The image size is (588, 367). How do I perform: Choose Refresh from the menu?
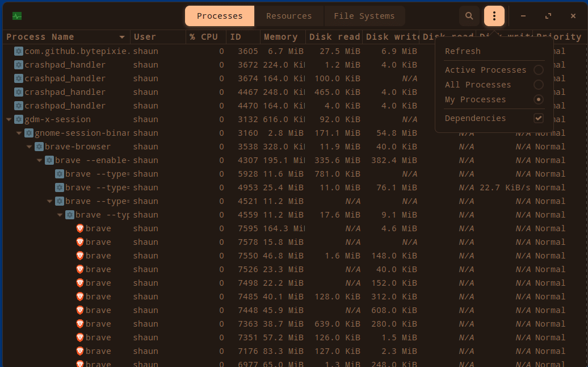tap(463, 51)
